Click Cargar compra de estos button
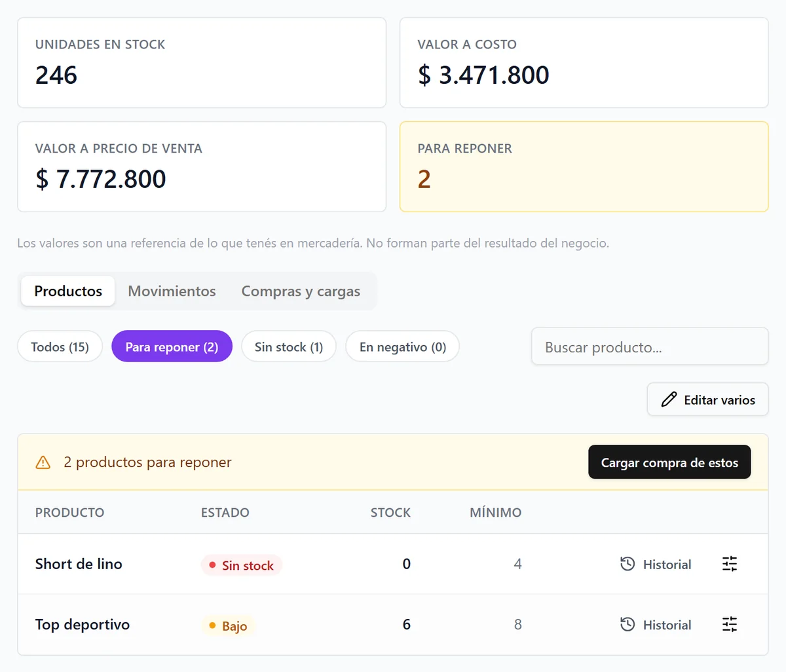This screenshot has width=786, height=672. pyautogui.click(x=669, y=462)
